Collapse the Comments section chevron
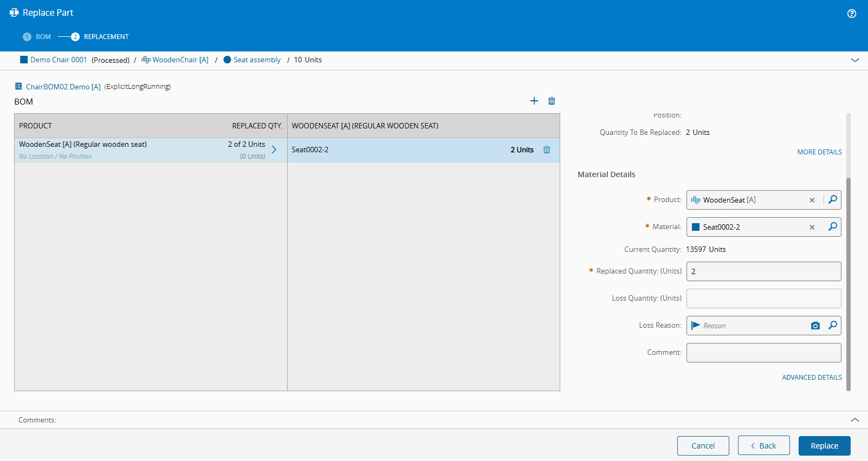Screen dimensions: 868x461 coord(854,420)
